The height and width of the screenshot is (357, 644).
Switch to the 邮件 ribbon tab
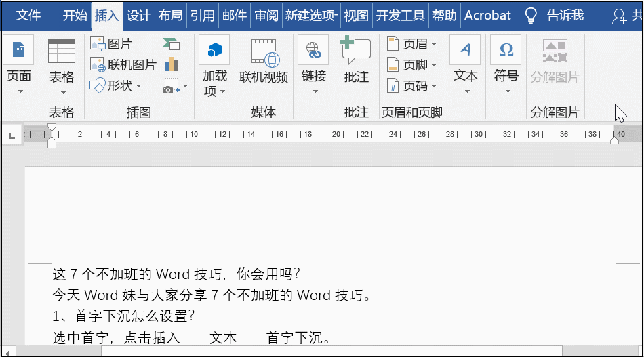[235, 16]
